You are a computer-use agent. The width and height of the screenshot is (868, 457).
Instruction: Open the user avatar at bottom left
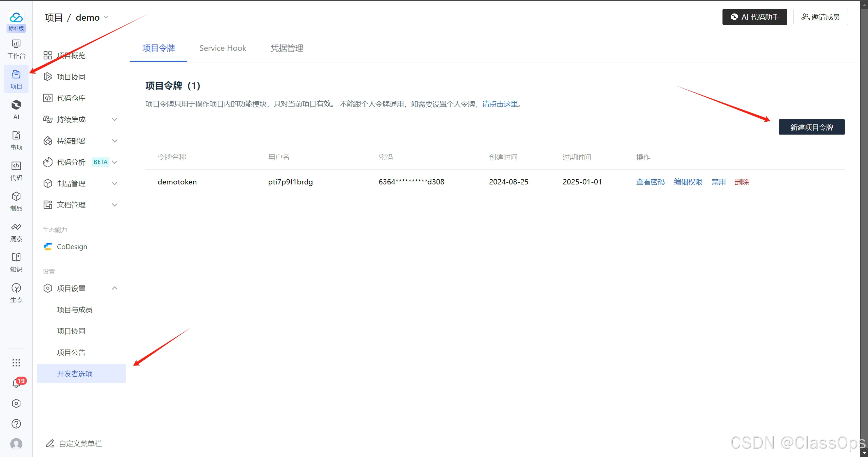pos(16,444)
